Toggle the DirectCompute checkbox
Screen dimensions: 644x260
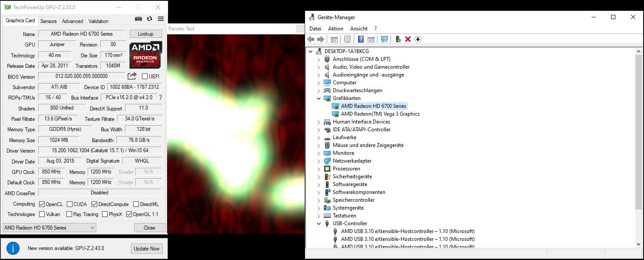click(x=94, y=204)
